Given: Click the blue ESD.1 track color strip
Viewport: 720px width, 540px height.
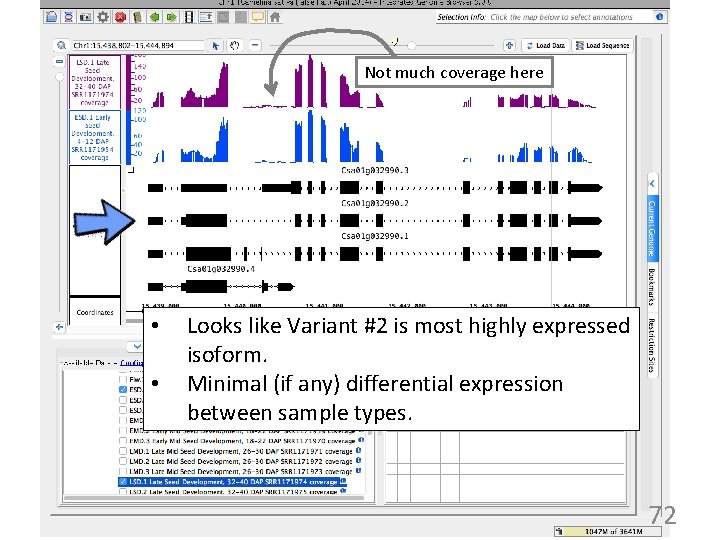Looking at the screenshot, I should pos(129,137).
